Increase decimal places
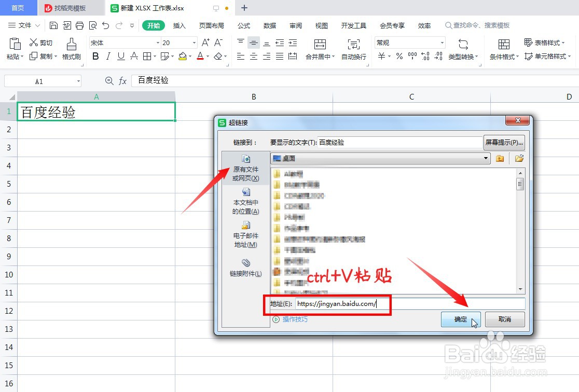The height and width of the screenshot is (392, 579). click(425, 56)
